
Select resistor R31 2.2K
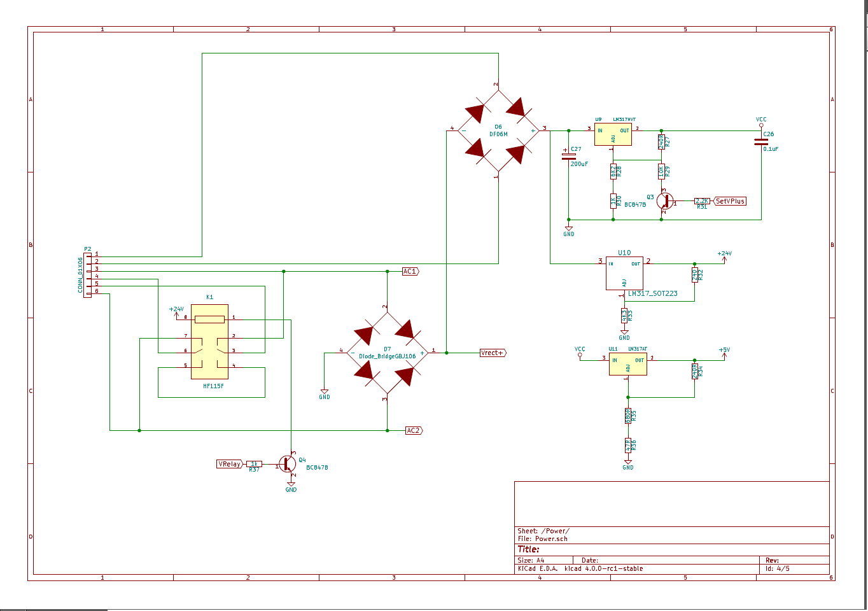(x=702, y=201)
